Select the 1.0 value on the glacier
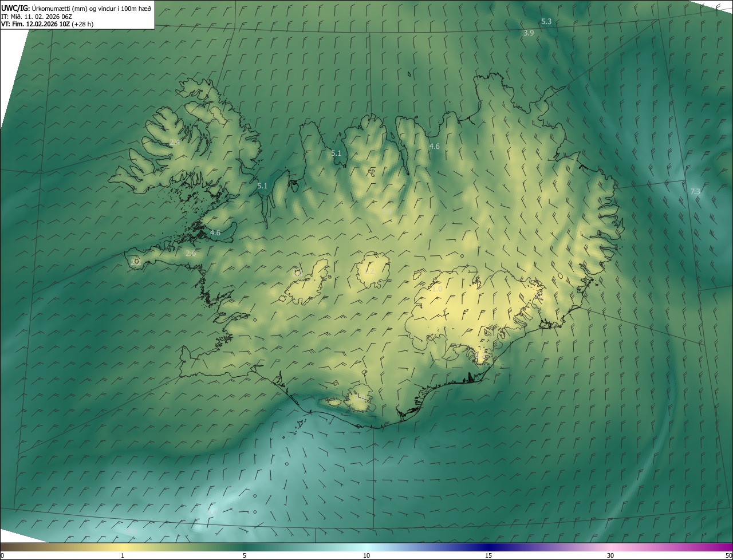The width and height of the screenshot is (733, 560). tap(437, 289)
